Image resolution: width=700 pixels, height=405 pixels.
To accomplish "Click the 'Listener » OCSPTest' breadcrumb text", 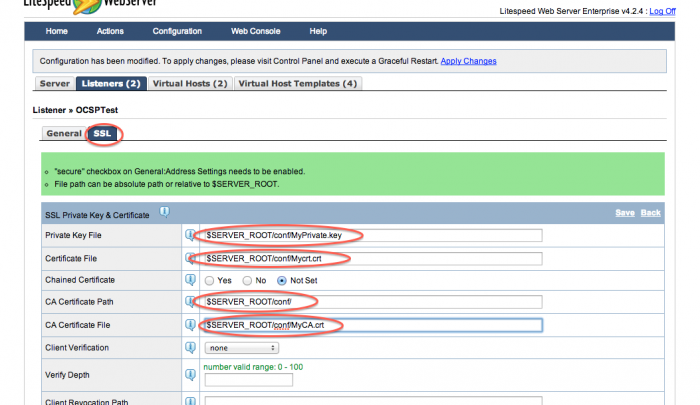I will pos(75,110).
